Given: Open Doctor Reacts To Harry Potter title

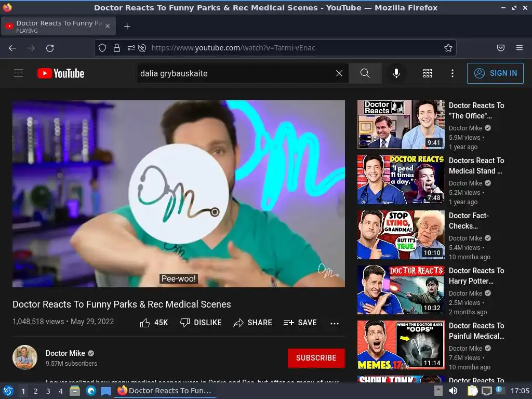Looking at the screenshot, I should [476, 275].
